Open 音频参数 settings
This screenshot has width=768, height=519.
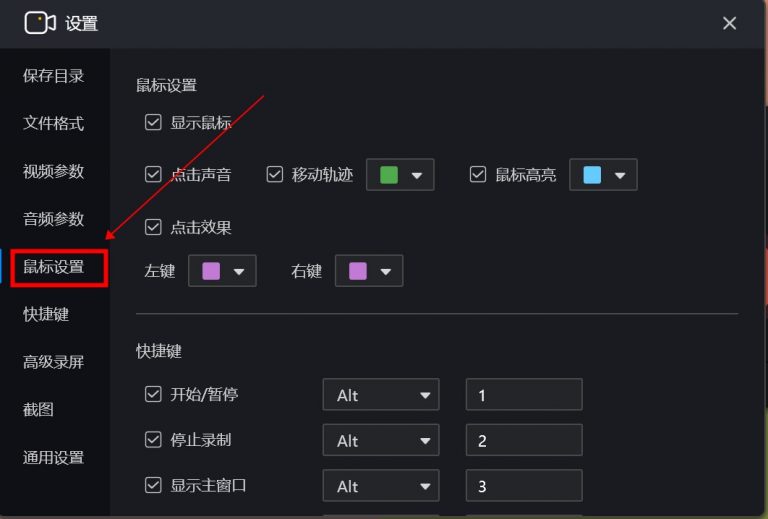[x=53, y=219]
